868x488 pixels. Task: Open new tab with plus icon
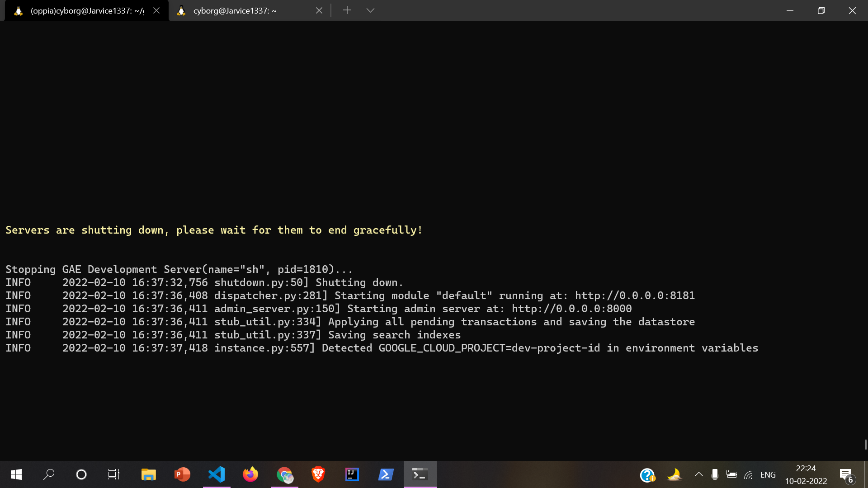pos(347,10)
